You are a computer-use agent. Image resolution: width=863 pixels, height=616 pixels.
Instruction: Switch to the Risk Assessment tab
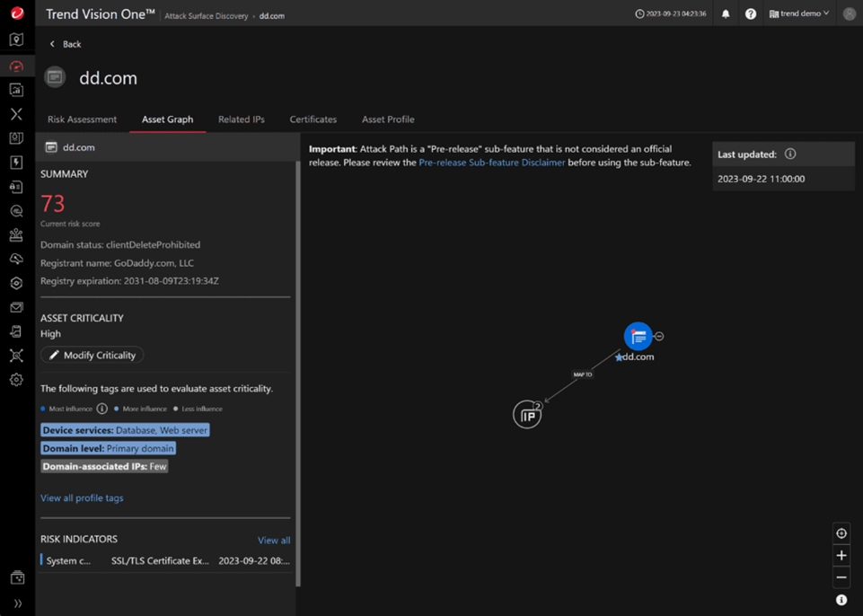[x=82, y=119]
